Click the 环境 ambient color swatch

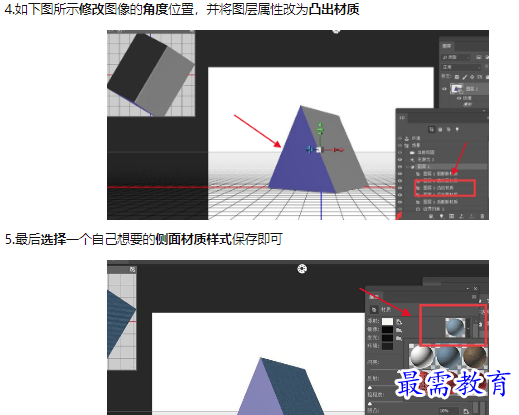pos(387,346)
